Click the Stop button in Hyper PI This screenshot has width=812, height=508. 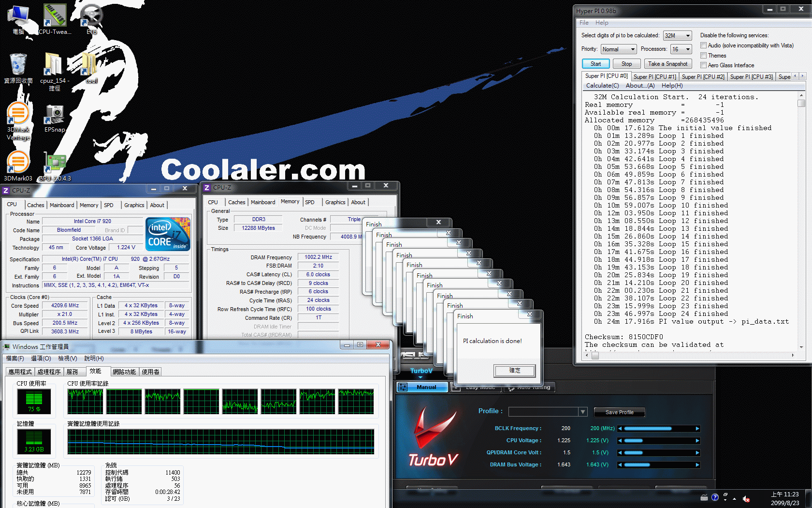[626, 64]
